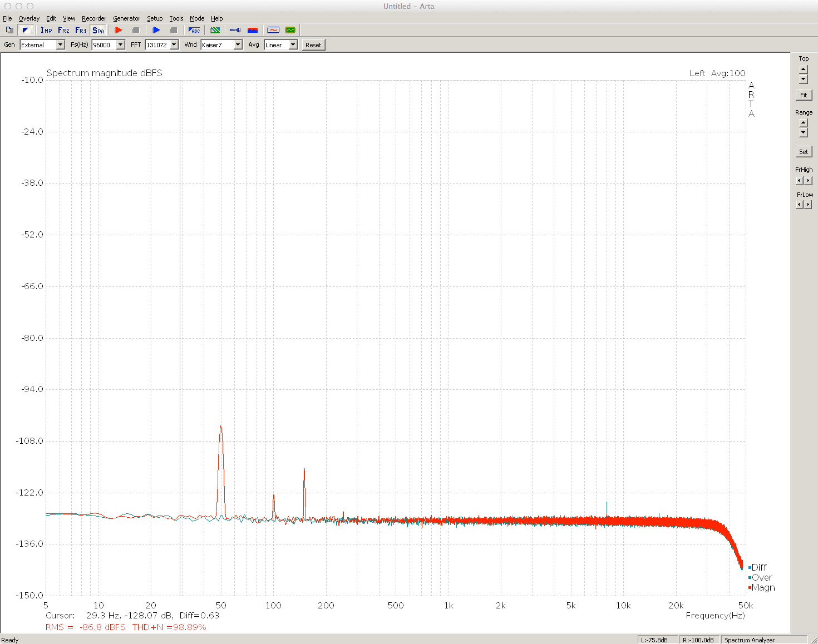Stop generator with second gray square
Screen dimensions: 818x644
174,30
